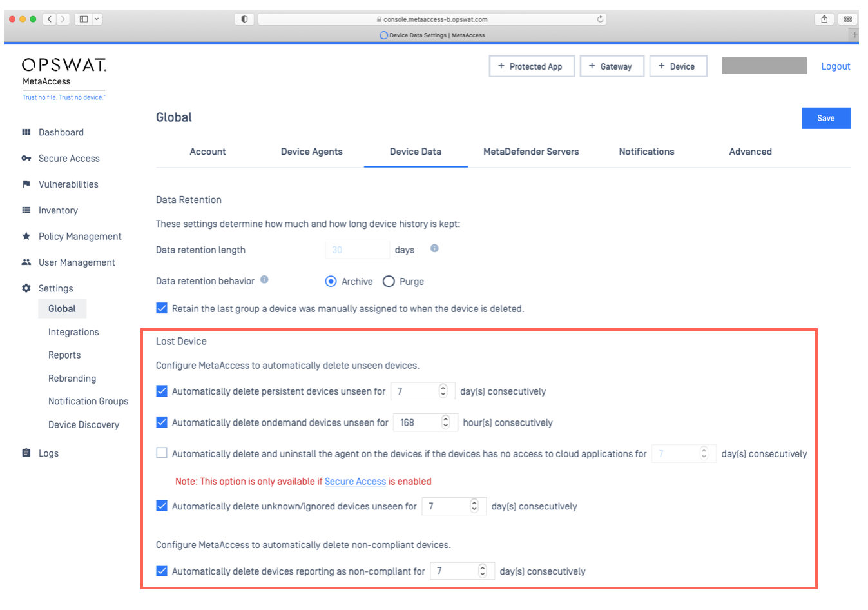This screenshot has height=610, width=868.
Task: Open Rebranding settings page
Action: click(72, 378)
